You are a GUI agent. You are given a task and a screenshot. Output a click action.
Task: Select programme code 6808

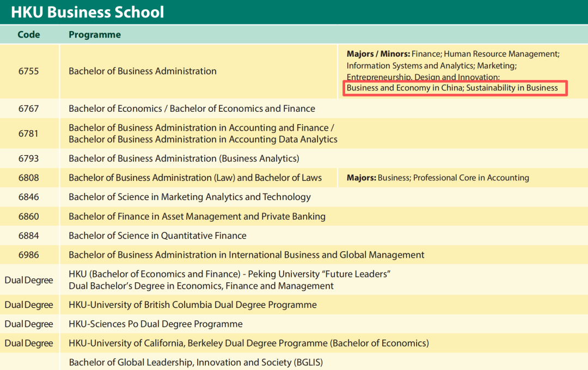pos(28,178)
